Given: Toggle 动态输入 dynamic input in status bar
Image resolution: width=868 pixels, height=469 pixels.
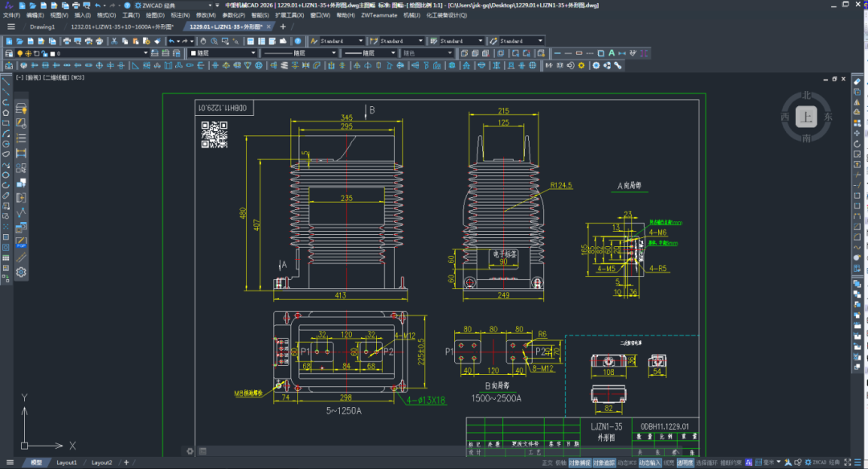Looking at the screenshot, I should tap(649, 463).
